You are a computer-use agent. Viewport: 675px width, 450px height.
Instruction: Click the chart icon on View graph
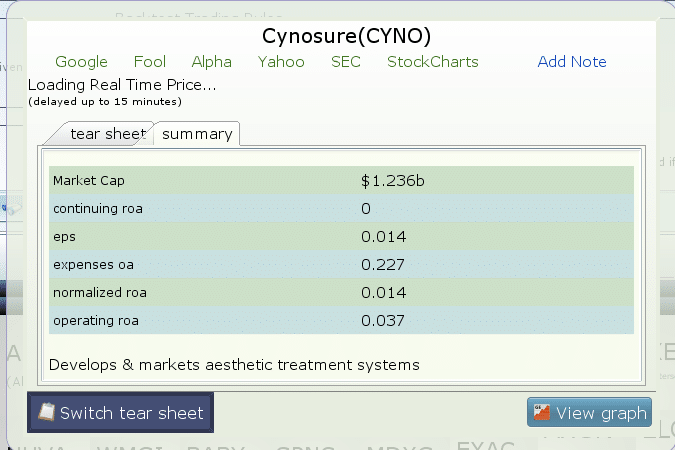tap(542, 412)
